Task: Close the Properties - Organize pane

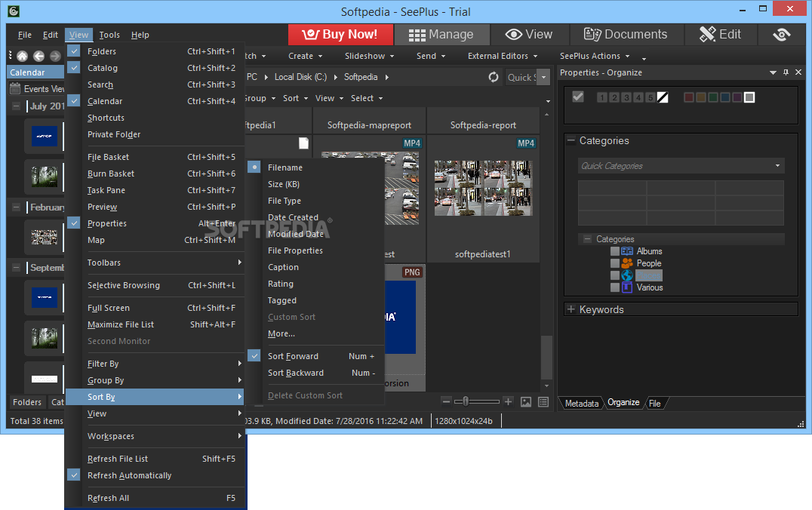Action: pos(798,72)
